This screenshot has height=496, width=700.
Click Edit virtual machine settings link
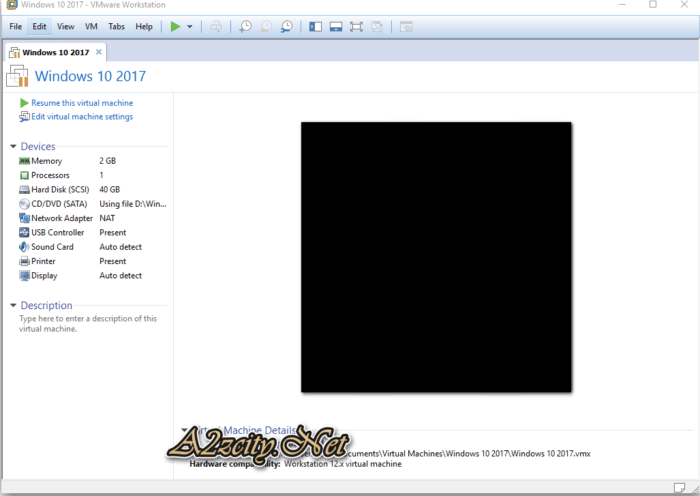(x=82, y=117)
